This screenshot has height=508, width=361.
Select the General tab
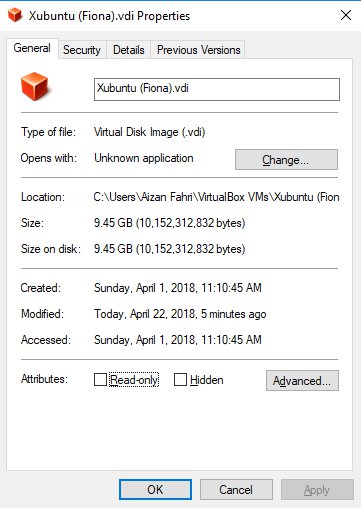[x=32, y=48]
